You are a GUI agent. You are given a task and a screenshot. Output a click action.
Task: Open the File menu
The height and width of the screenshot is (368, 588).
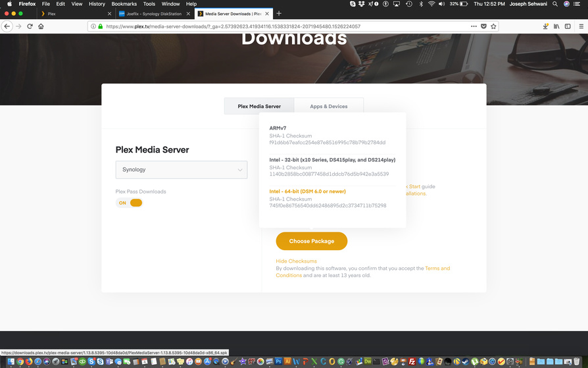46,4
